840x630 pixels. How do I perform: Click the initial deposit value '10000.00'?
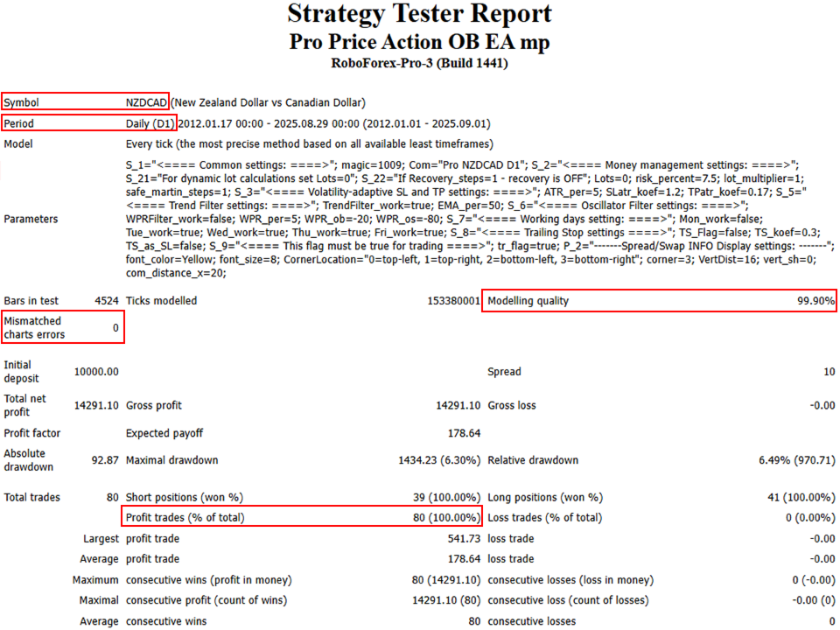pos(96,372)
